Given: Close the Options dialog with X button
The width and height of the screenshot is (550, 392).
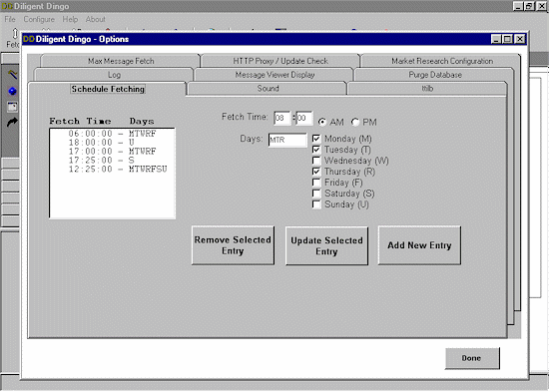Looking at the screenshot, I should (519, 39).
